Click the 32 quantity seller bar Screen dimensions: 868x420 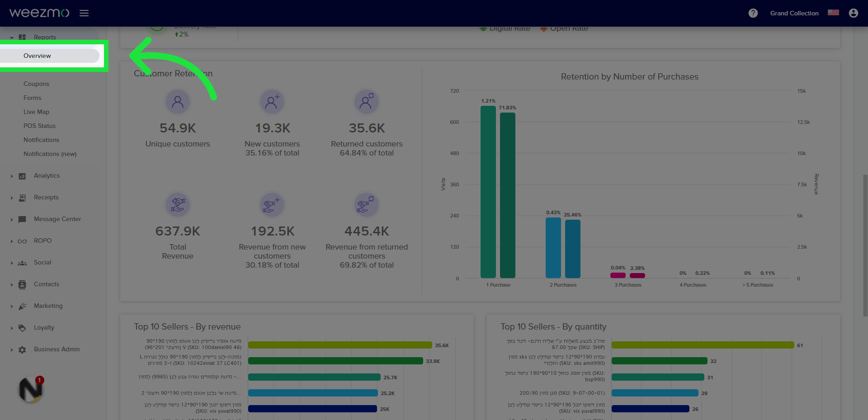659,361
